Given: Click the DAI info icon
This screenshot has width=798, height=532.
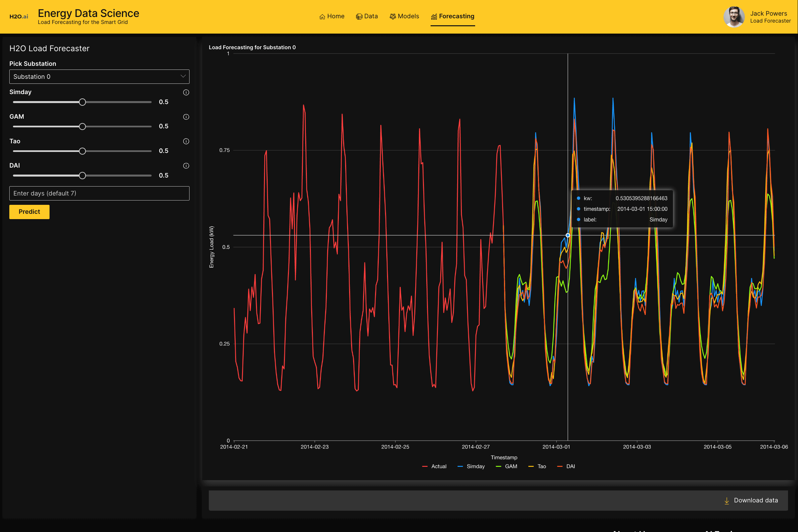Looking at the screenshot, I should [186, 166].
